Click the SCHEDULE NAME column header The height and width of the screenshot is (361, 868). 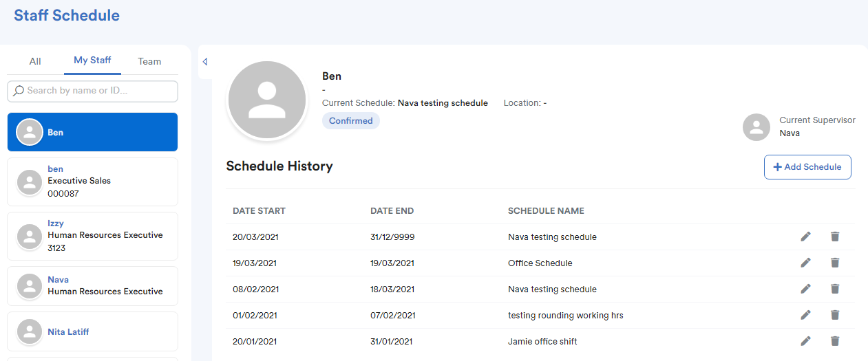coord(546,211)
